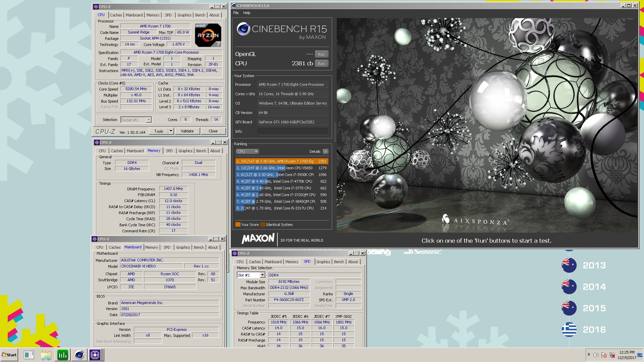Open the Memory tab in top CPU-Z window
Viewport: 644px width, 362px height.
click(x=153, y=15)
